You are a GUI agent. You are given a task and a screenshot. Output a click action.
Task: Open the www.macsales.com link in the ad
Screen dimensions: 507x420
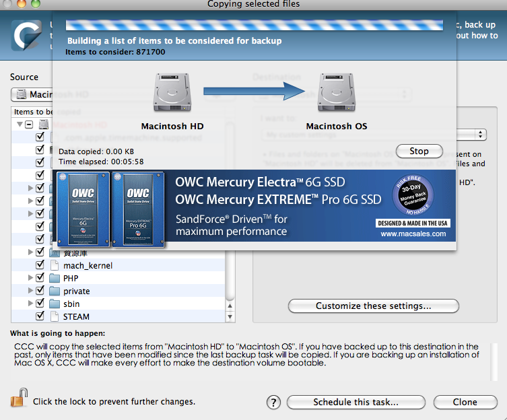click(x=413, y=234)
